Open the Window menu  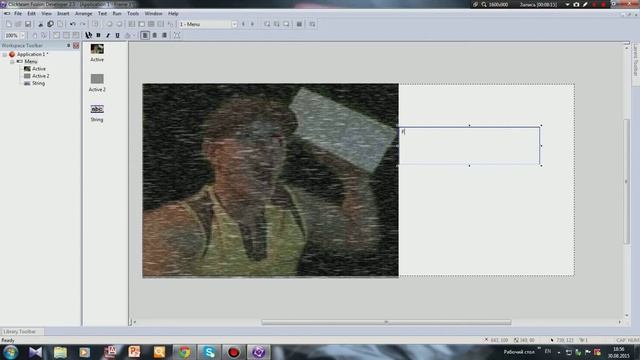(x=153, y=13)
